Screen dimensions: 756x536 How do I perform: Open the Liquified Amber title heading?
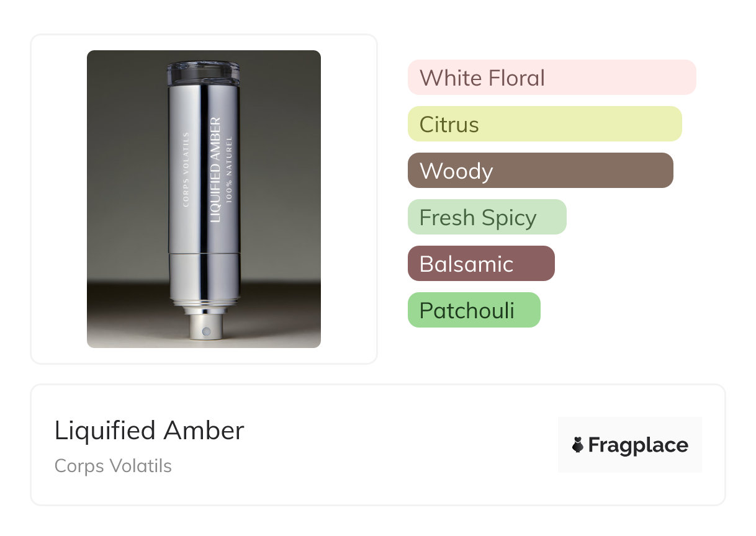[x=150, y=431]
